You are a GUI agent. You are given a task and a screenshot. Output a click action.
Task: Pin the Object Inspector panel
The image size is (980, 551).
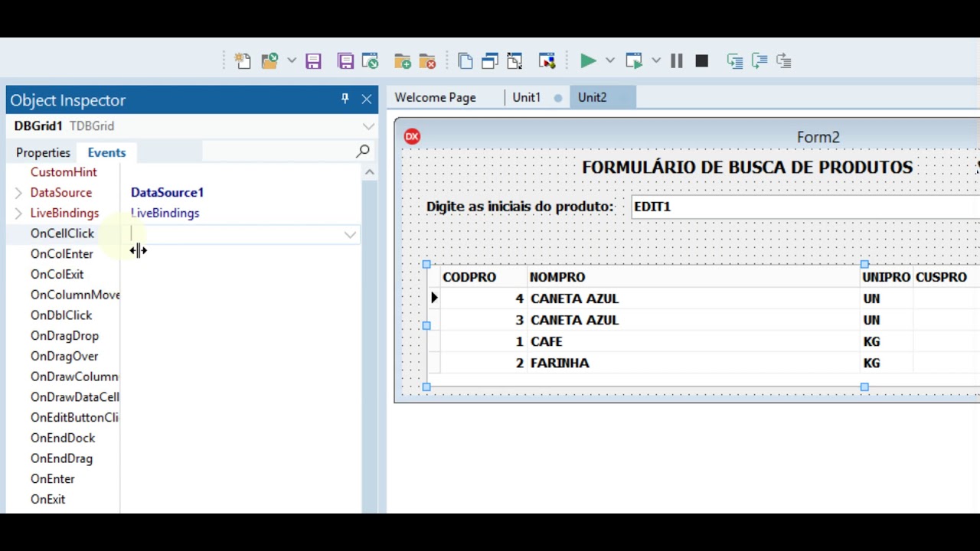[345, 99]
